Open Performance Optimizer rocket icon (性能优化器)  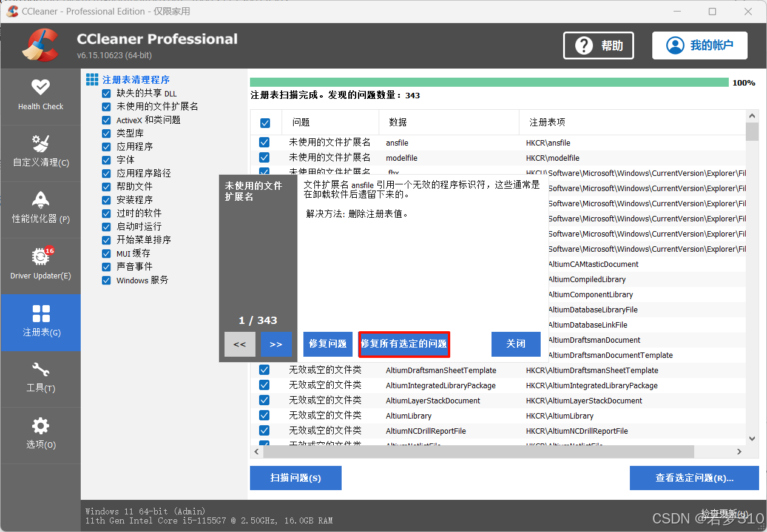coord(41,200)
